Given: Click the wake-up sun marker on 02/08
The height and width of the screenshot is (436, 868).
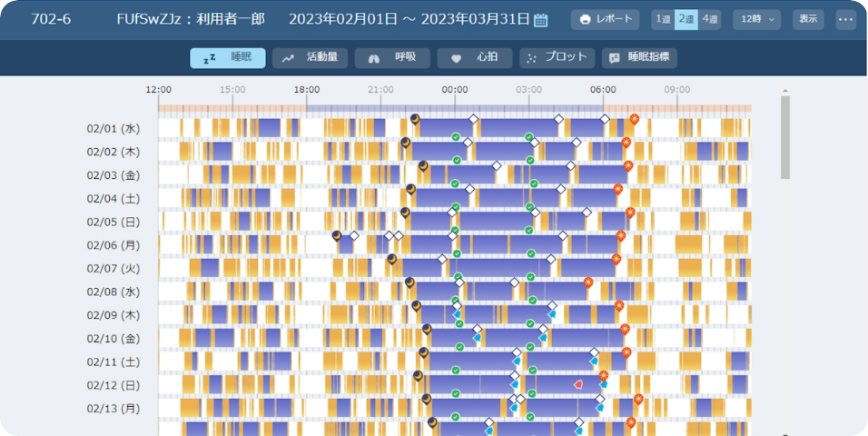Looking at the screenshot, I should pos(588,282).
